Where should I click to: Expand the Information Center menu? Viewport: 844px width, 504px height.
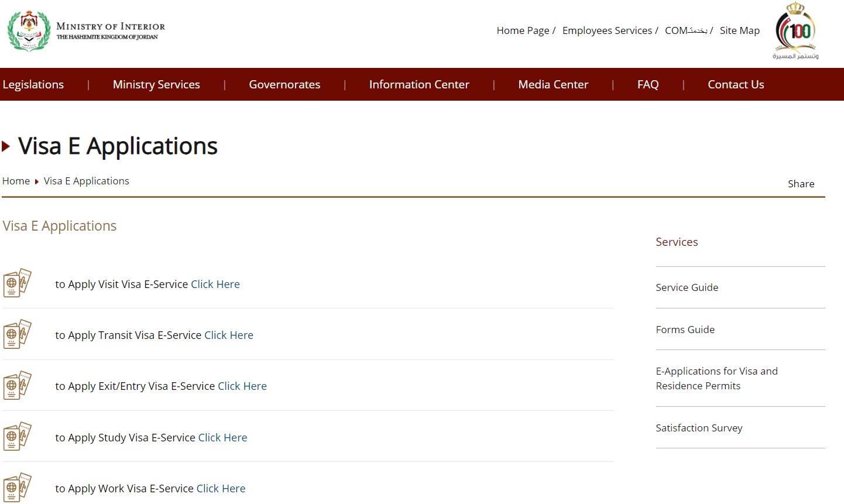419,84
